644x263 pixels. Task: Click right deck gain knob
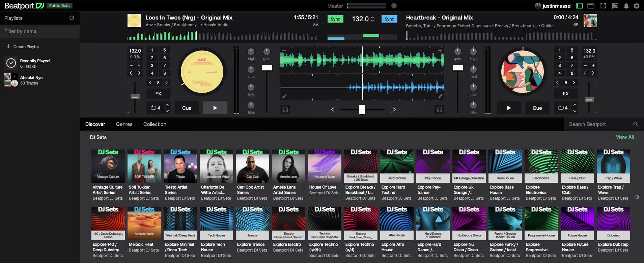point(457,51)
